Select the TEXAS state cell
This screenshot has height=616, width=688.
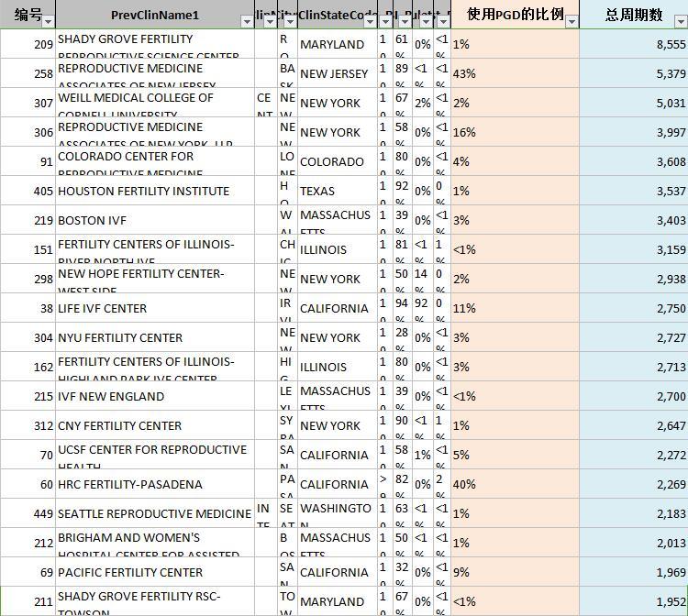click(338, 191)
